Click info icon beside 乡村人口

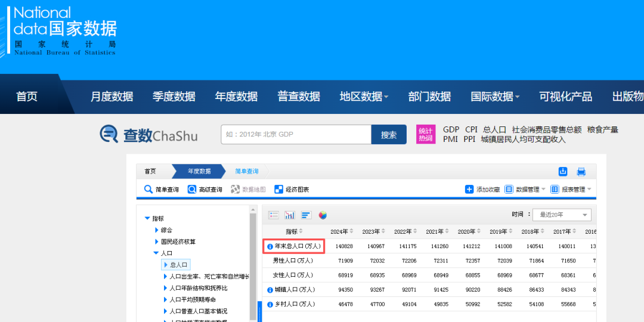[270, 305]
